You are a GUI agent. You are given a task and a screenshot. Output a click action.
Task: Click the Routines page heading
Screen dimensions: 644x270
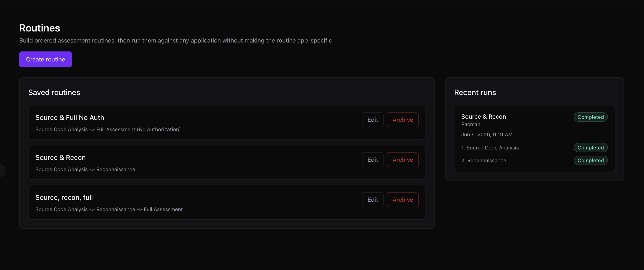click(x=39, y=28)
